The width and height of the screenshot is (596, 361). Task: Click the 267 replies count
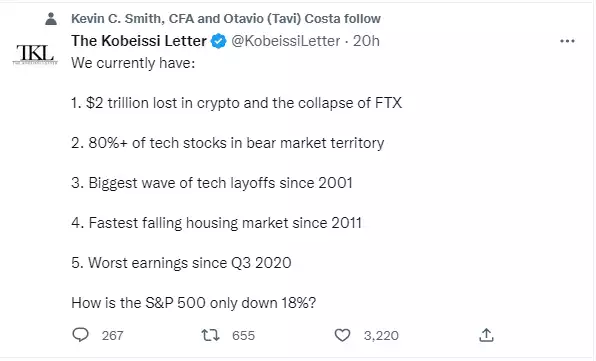tap(113, 336)
